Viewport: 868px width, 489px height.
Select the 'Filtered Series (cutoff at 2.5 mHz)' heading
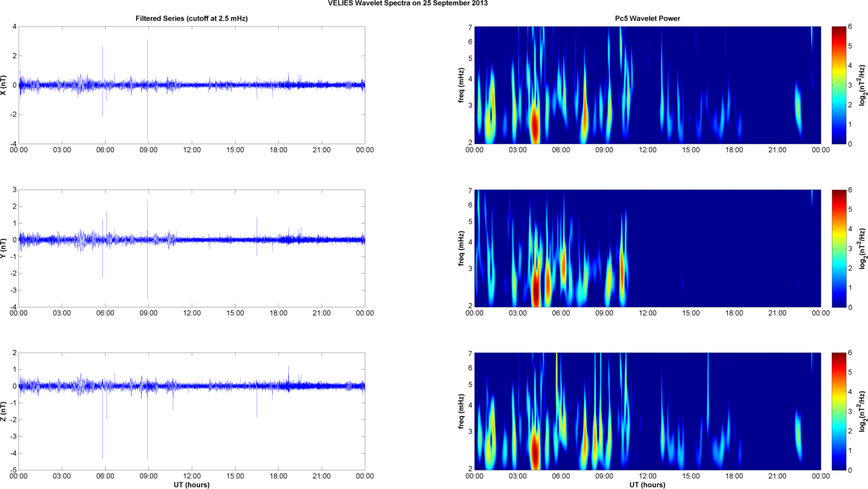192,18
